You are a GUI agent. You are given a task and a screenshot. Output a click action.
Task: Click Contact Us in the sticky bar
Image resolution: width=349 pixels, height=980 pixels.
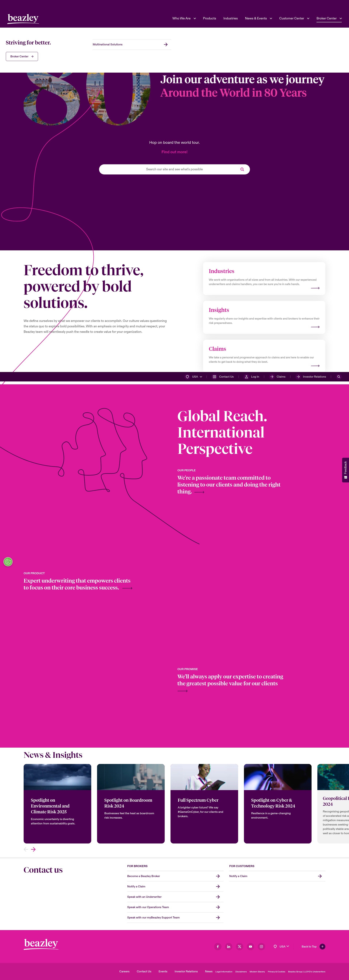[x=223, y=377]
